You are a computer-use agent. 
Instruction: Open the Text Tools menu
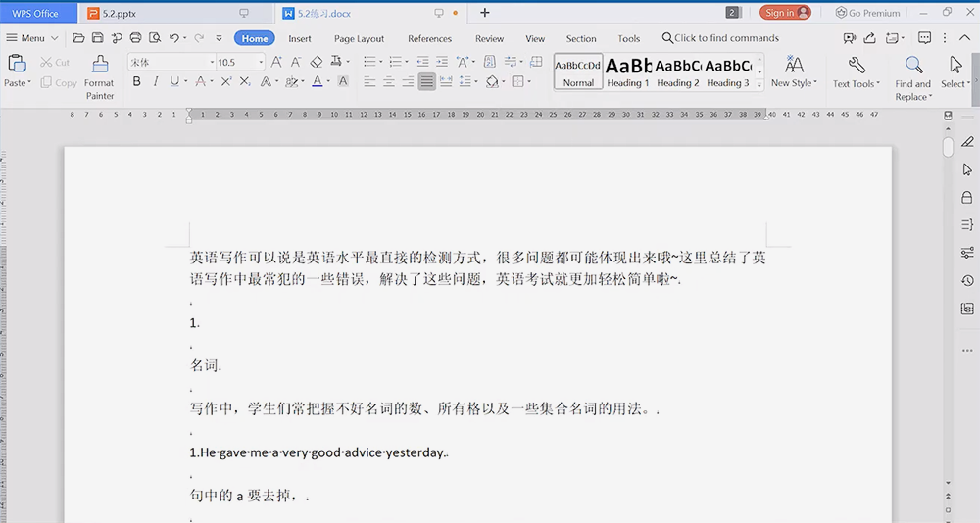point(857,72)
